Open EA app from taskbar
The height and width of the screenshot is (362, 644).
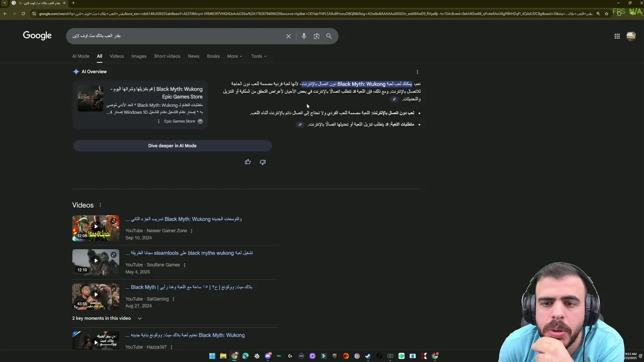coord(346,356)
